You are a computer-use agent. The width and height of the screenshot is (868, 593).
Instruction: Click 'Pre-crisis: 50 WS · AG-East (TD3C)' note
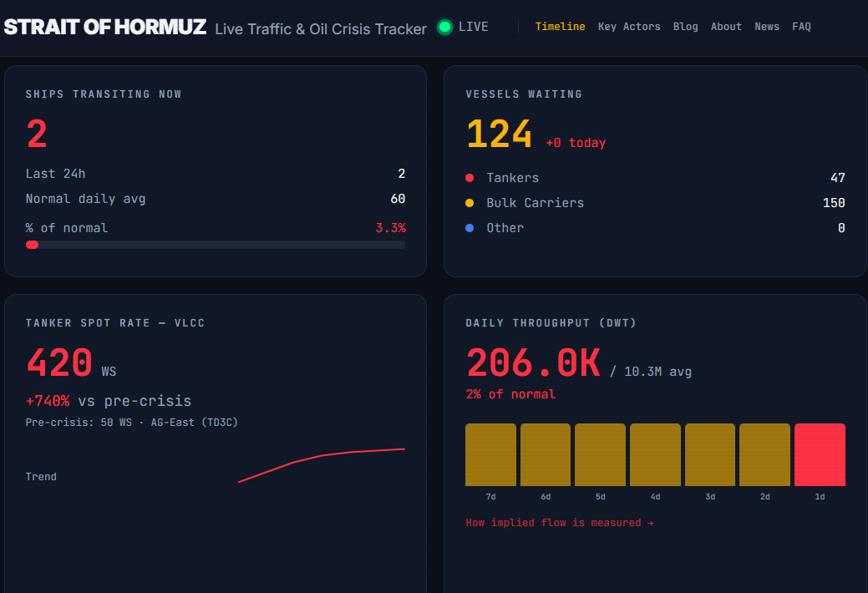tap(132, 423)
